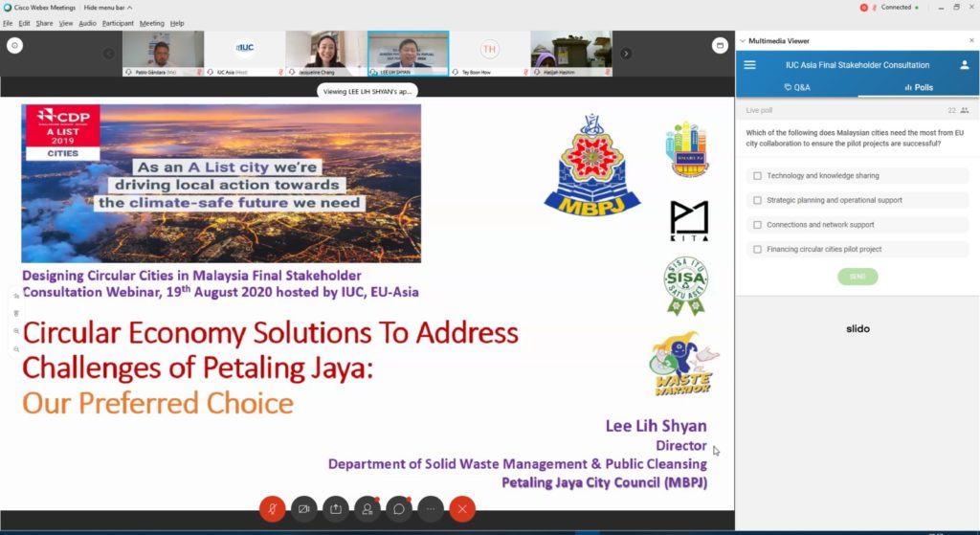The height and width of the screenshot is (535, 980).
Task: Open the participants panel icon
Action: point(367,509)
